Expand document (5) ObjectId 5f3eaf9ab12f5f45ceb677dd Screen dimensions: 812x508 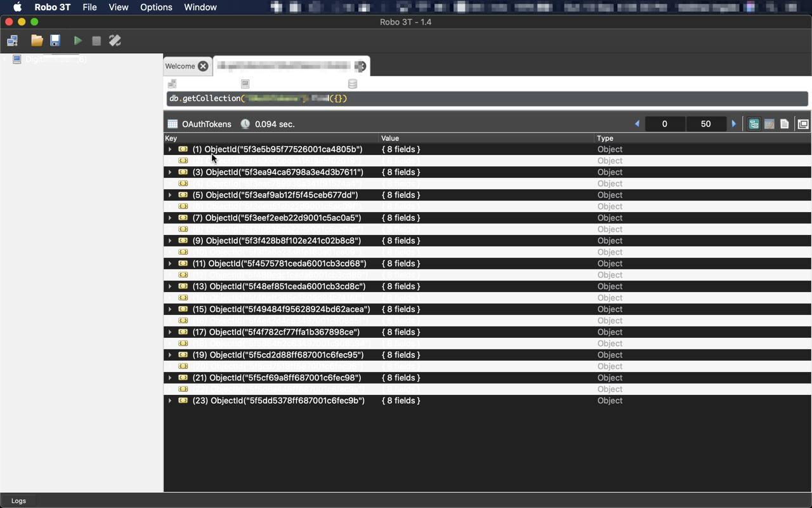170,195
